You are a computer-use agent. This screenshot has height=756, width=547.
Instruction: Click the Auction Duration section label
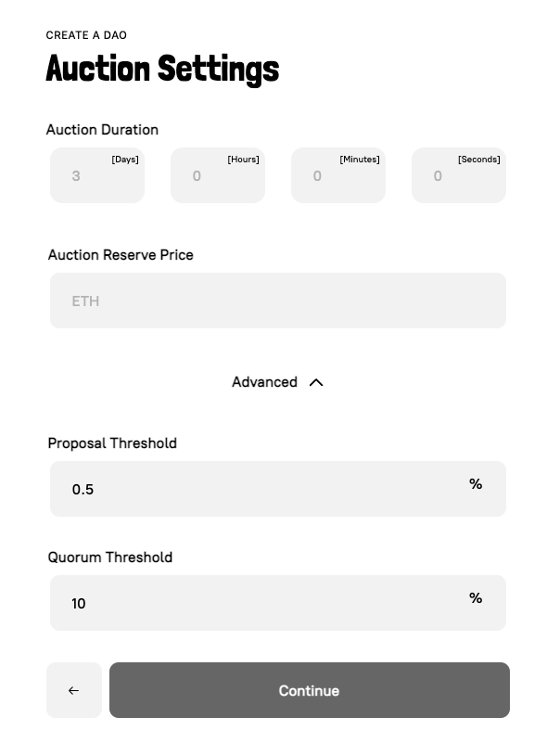102,130
